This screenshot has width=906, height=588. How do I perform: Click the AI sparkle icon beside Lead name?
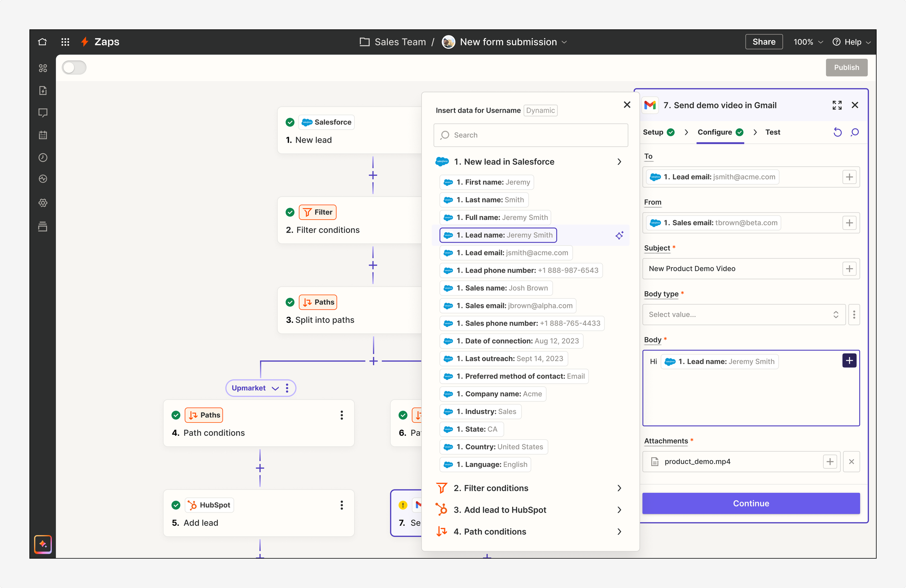pos(619,235)
